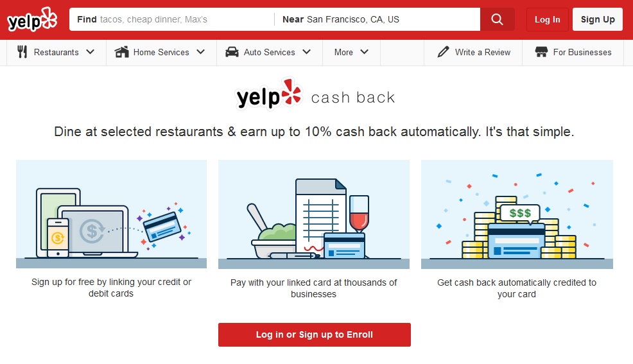Viewport: 633px width, 364px height.
Task: Expand the Home Services dropdown chevron
Action: coord(200,52)
